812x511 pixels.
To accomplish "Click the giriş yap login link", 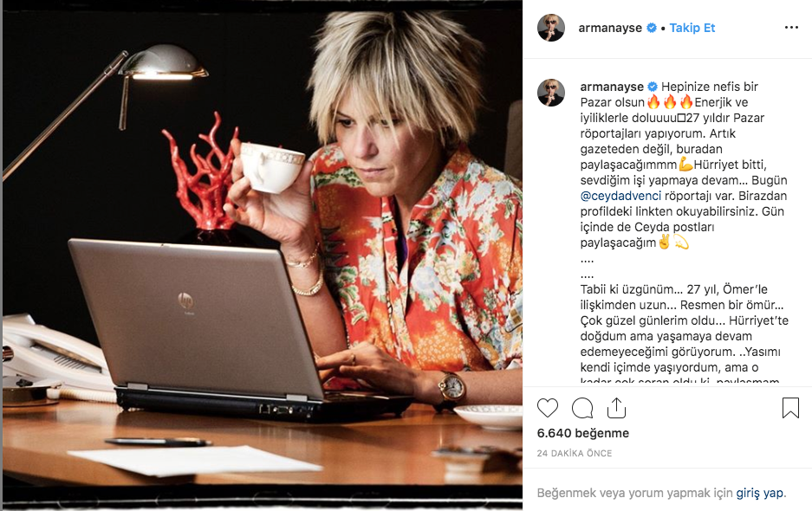I will click(x=760, y=493).
